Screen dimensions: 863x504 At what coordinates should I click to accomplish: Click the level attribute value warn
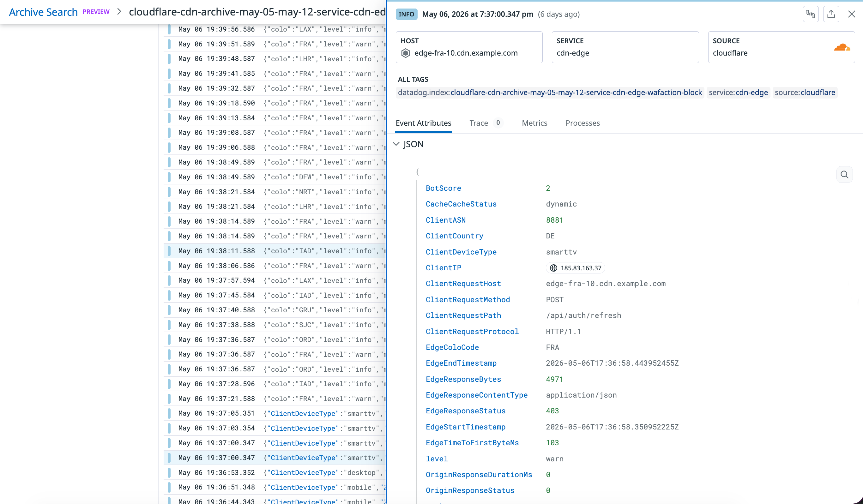[x=555, y=459]
